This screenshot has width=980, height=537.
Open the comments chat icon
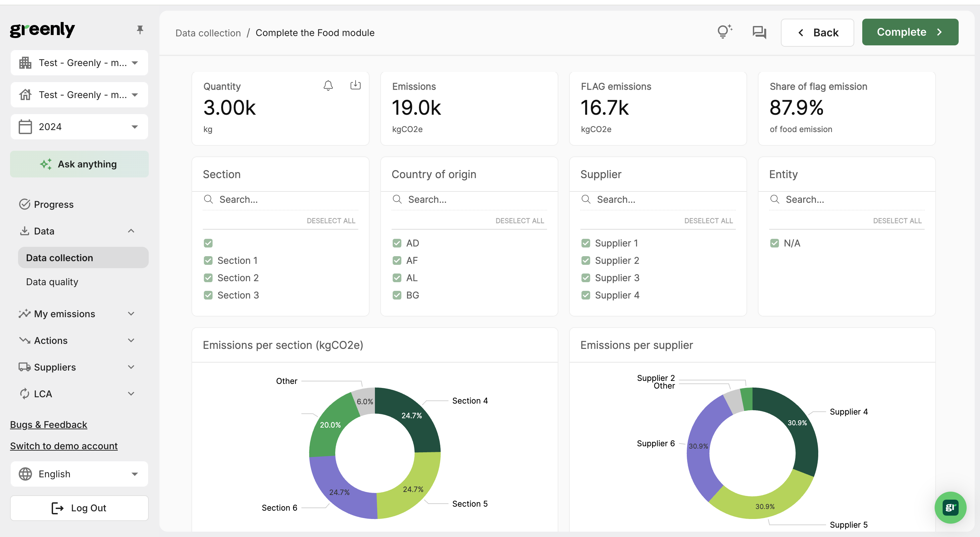coord(759,32)
